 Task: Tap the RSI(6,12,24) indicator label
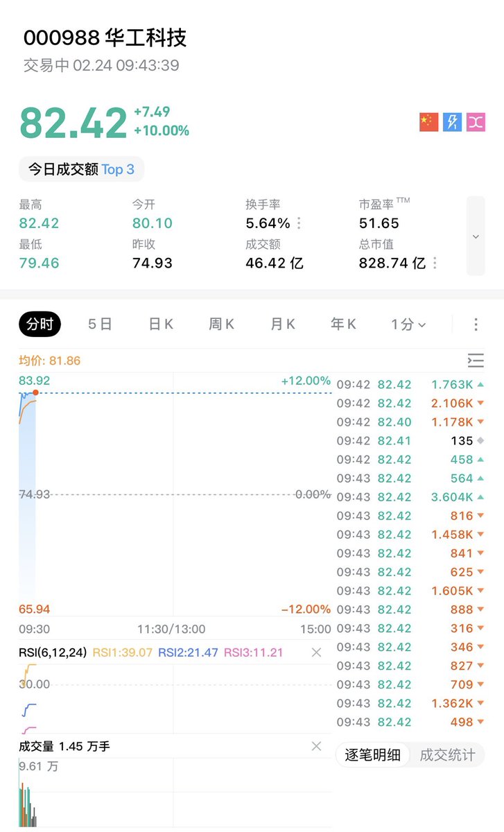53,652
